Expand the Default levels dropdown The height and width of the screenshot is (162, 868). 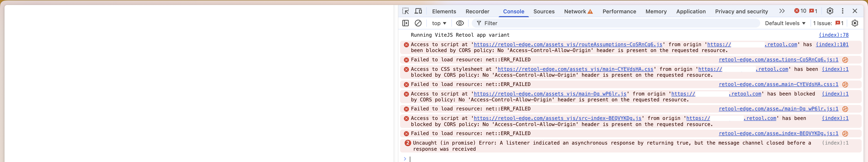[785, 23]
